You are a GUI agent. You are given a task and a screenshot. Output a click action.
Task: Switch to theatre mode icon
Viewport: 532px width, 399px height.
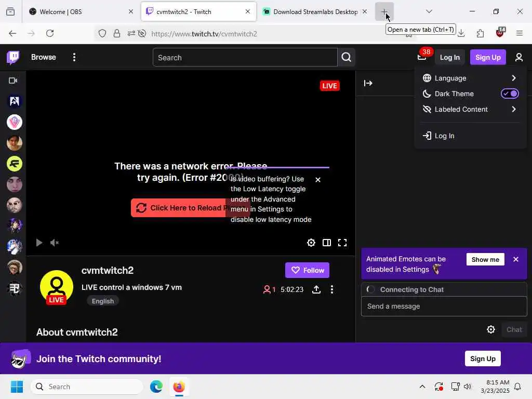click(x=327, y=243)
